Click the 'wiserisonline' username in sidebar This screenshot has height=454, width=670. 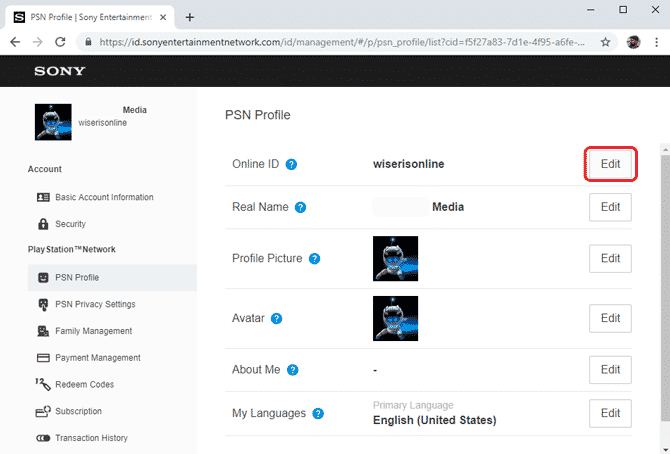(x=103, y=123)
